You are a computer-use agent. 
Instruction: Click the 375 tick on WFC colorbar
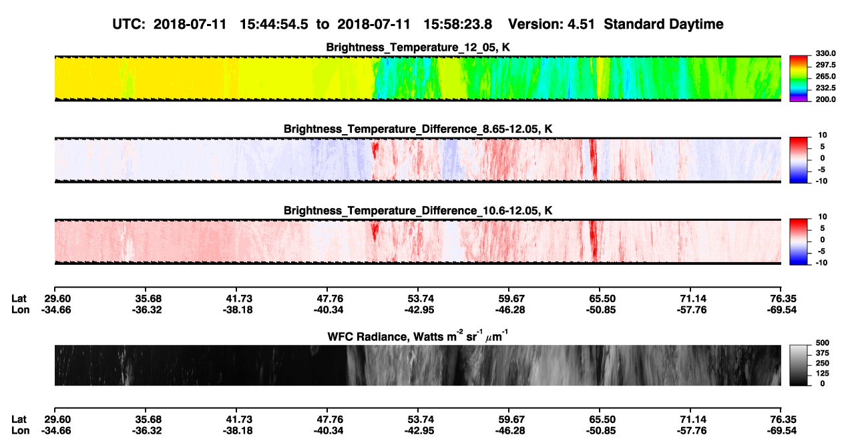click(x=823, y=354)
